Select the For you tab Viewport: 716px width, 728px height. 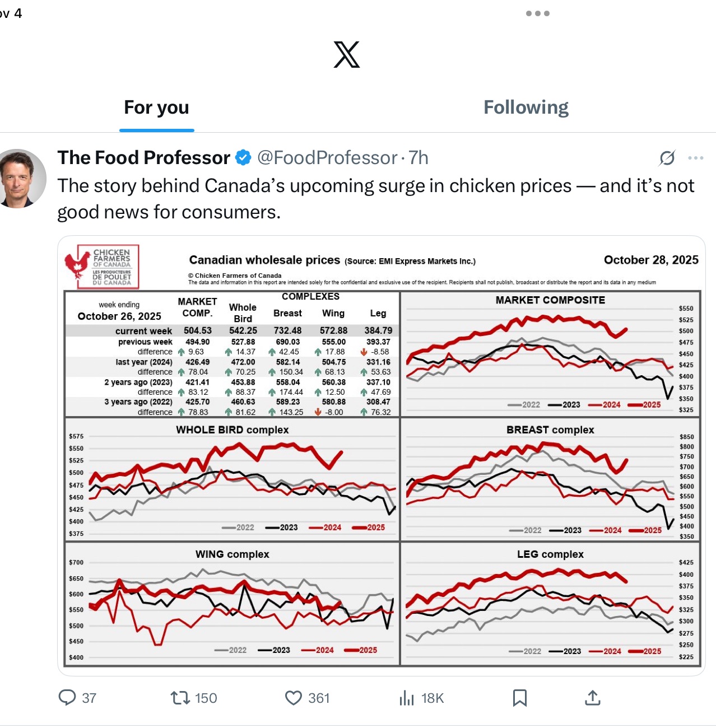click(156, 108)
